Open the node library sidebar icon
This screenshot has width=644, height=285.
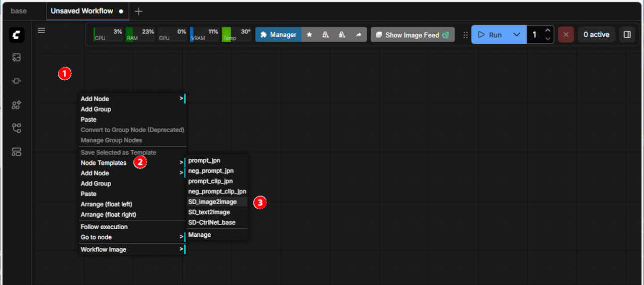17,81
